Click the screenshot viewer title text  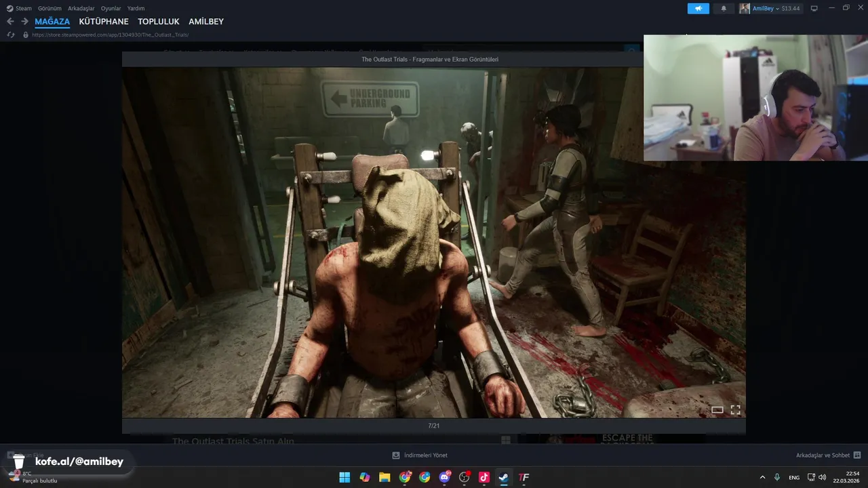coord(430,60)
